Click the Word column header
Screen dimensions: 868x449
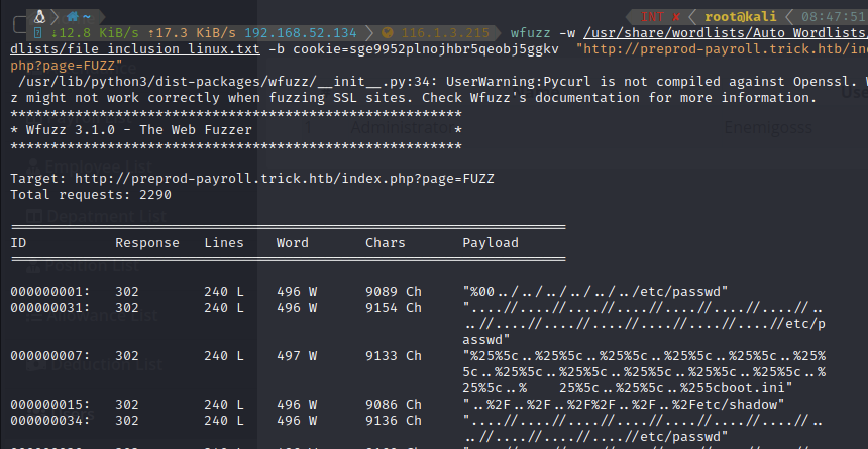pyautogui.click(x=292, y=243)
